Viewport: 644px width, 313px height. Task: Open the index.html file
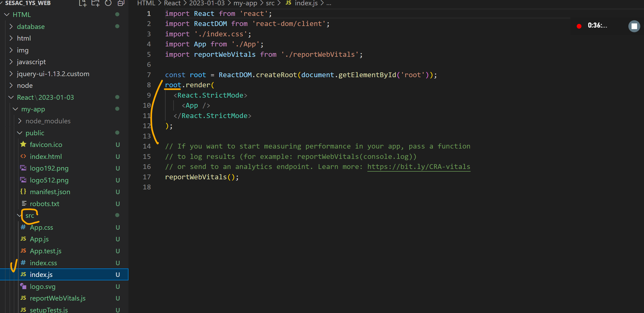(46, 156)
